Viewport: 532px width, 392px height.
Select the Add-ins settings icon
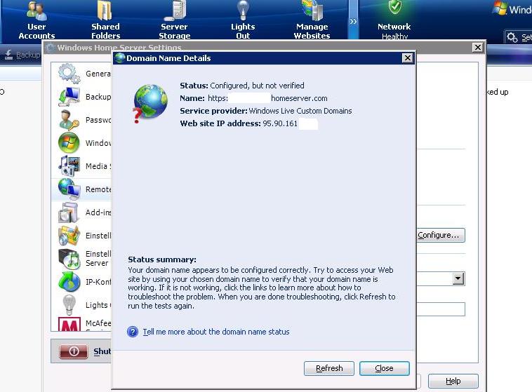(69, 212)
